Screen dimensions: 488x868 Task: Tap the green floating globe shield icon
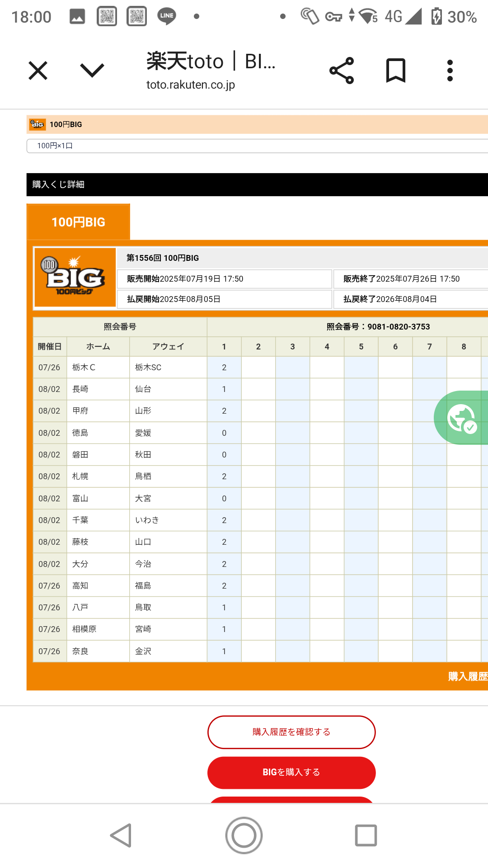[x=461, y=418]
